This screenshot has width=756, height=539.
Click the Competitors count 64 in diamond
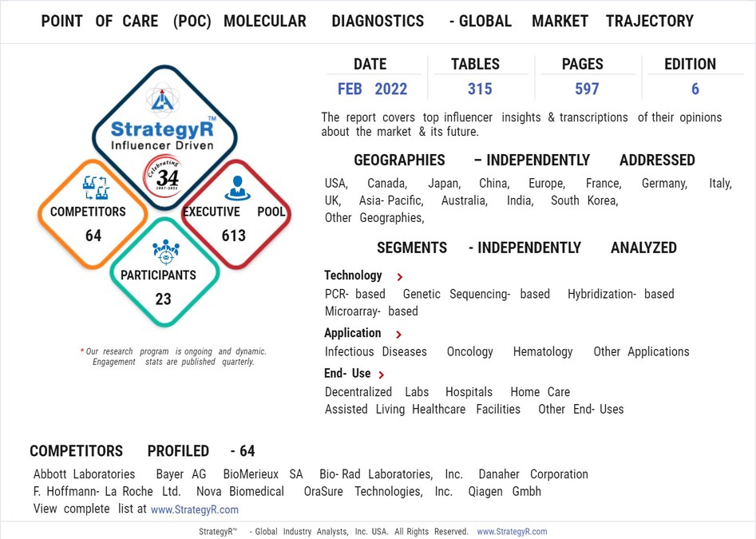[x=93, y=236]
